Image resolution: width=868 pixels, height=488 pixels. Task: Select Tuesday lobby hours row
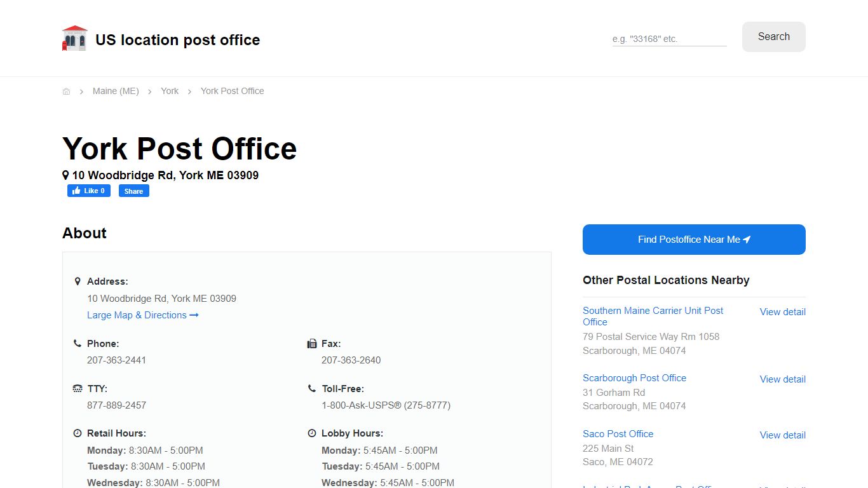click(381, 466)
